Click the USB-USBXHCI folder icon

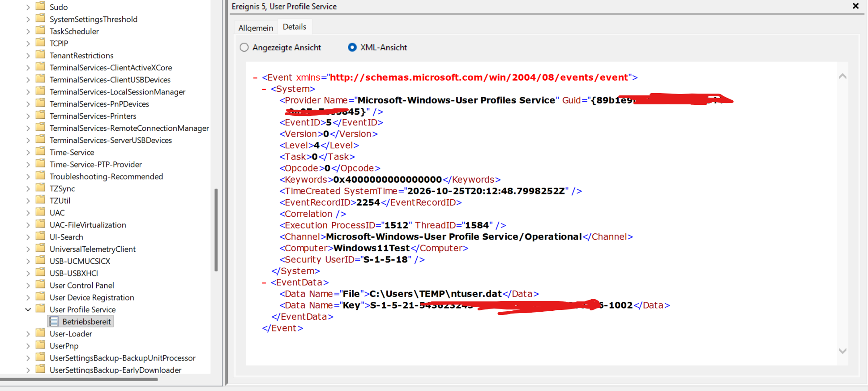41,272
